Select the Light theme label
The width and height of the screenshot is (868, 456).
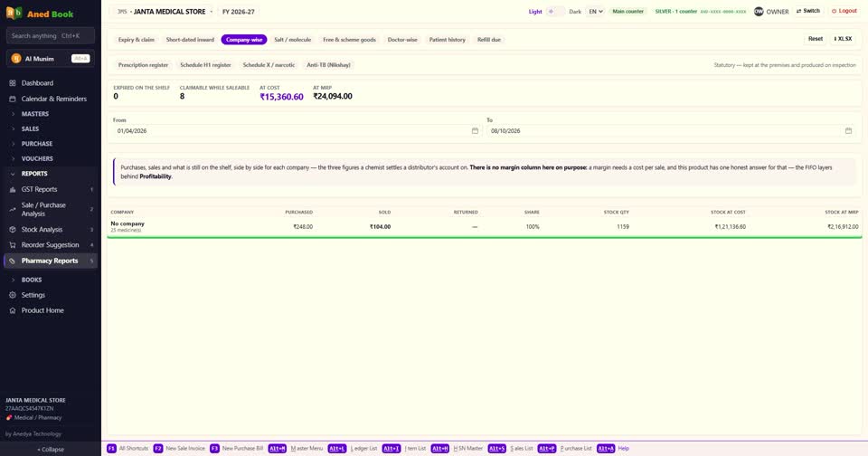pyautogui.click(x=535, y=11)
